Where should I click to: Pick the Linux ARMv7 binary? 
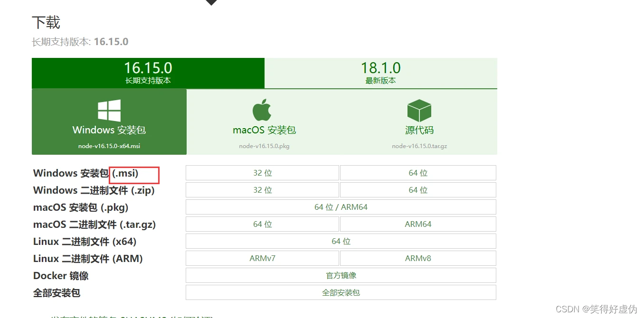point(262,258)
